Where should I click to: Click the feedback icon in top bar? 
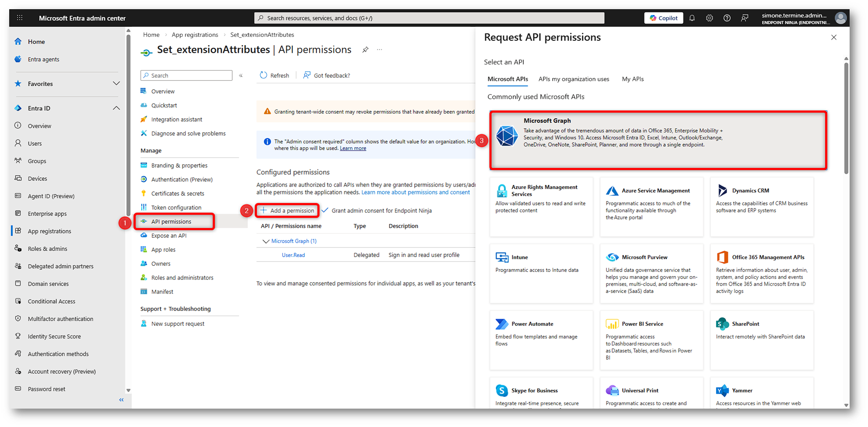[x=745, y=18]
